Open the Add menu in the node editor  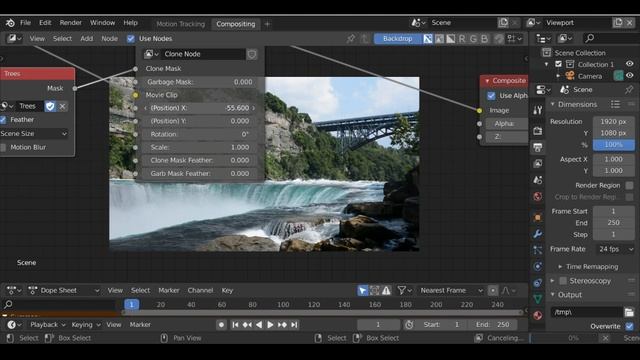click(87, 38)
